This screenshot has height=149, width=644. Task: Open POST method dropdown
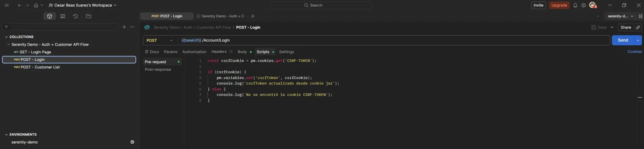(x=160, y=40)
